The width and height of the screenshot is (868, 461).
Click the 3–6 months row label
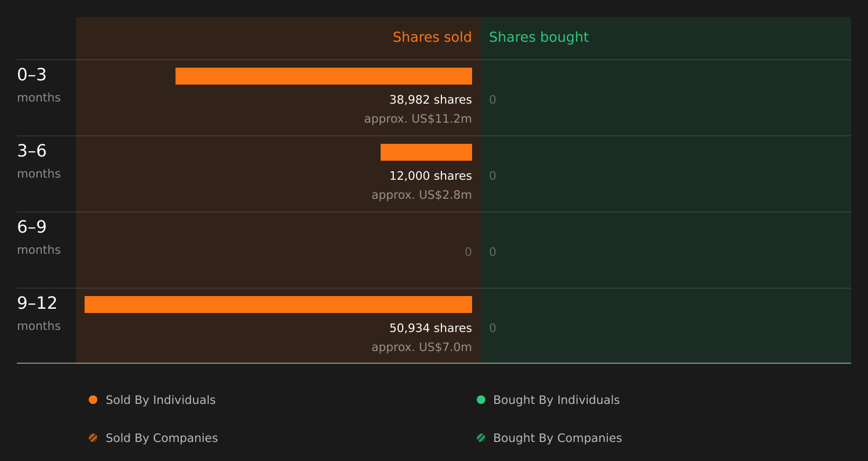tap(39, 161)
